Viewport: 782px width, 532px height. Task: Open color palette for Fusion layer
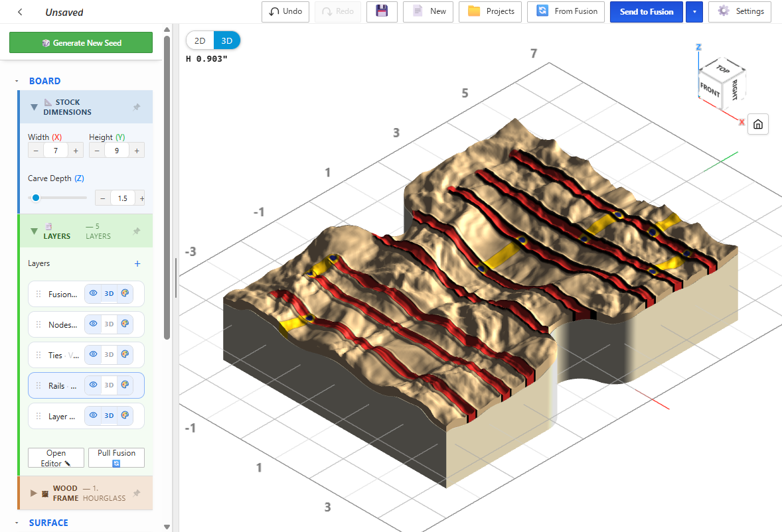[x=125, y=294]
